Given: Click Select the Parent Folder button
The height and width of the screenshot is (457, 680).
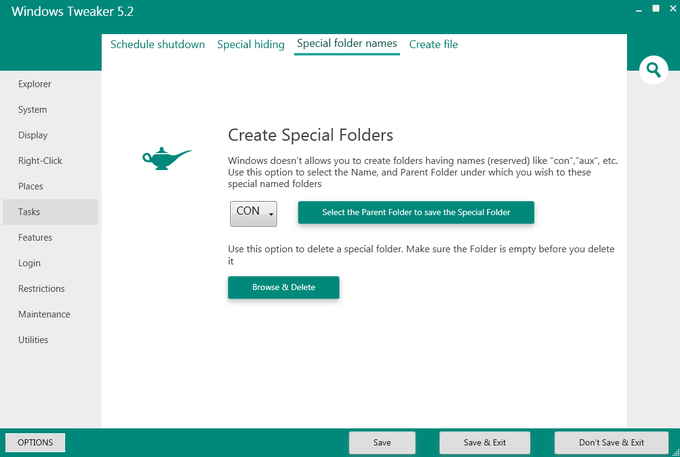Looking at the screenshot, I should [x=416, y=212].
